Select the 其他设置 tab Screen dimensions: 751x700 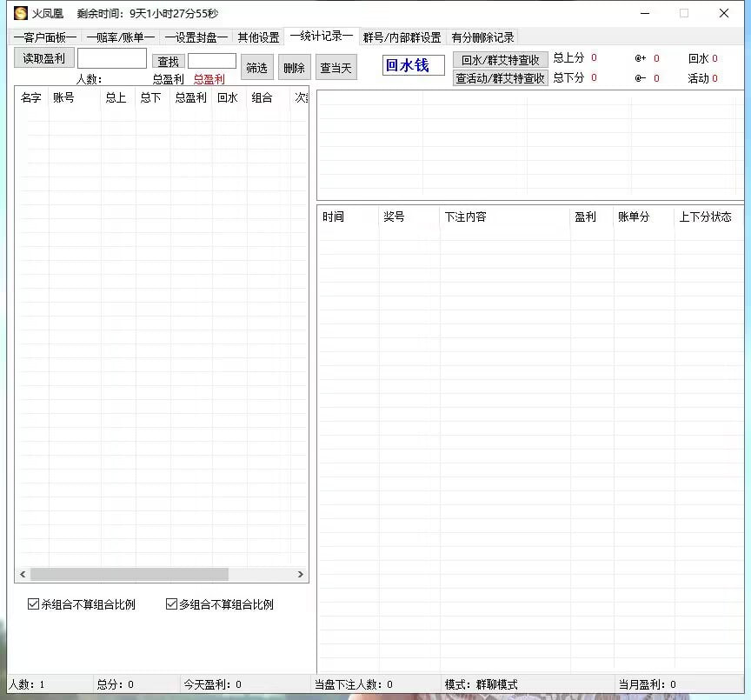pyautogui.click(x=258, y=37)
